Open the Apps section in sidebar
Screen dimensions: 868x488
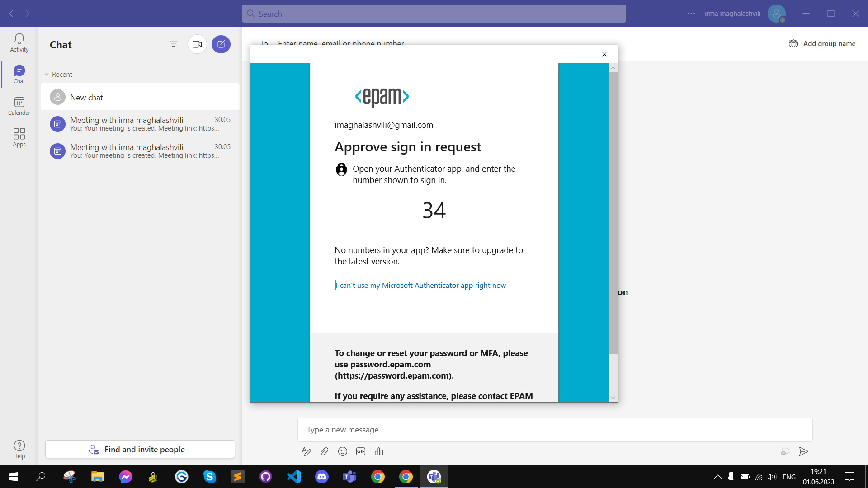pyautogui.click(x=19, y=137)
